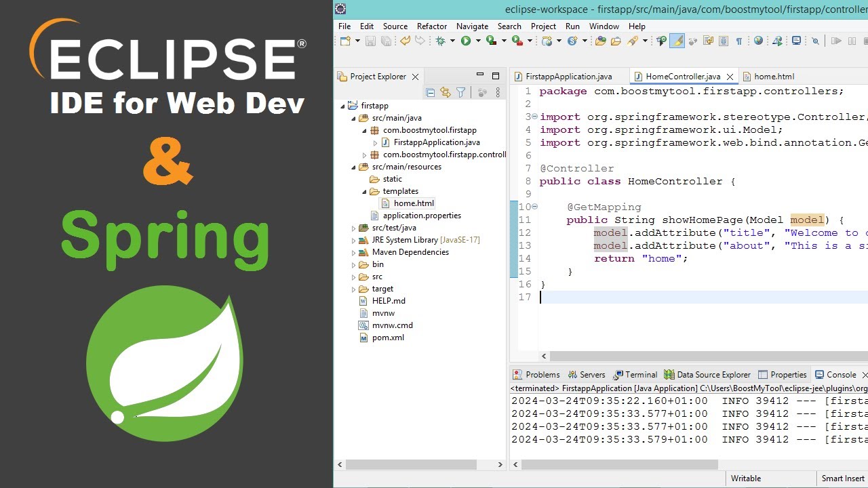This screenshot has height=488, width=868.
Task: Toggle Word Wrap toolbar icon
Action: 708,41
